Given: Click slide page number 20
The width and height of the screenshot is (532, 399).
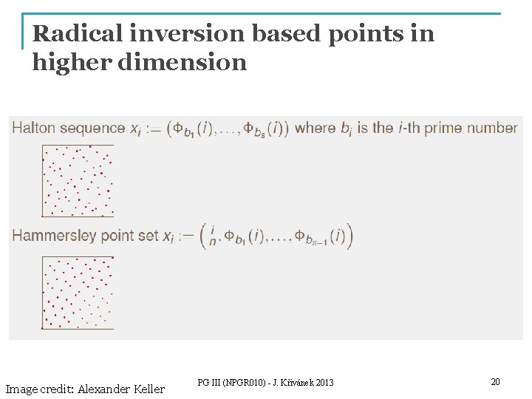Looking at the screenshot, I should click(x=495, y=382).
